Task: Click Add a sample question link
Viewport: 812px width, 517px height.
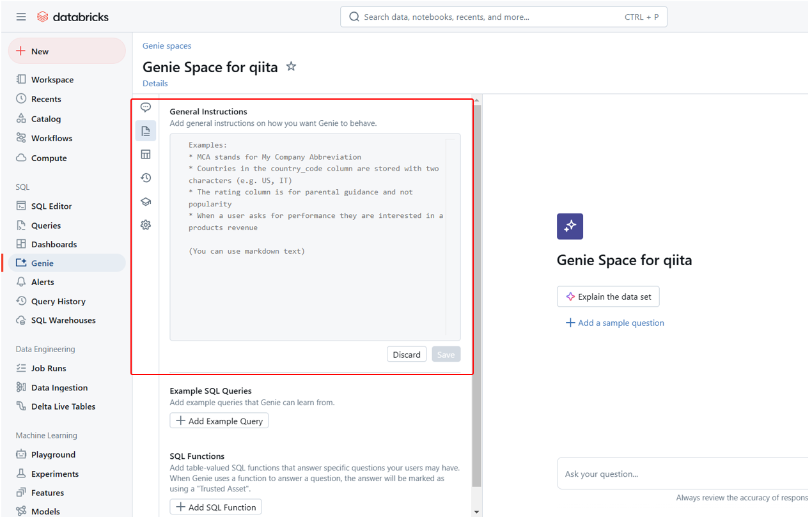Action: pos(615,323)
